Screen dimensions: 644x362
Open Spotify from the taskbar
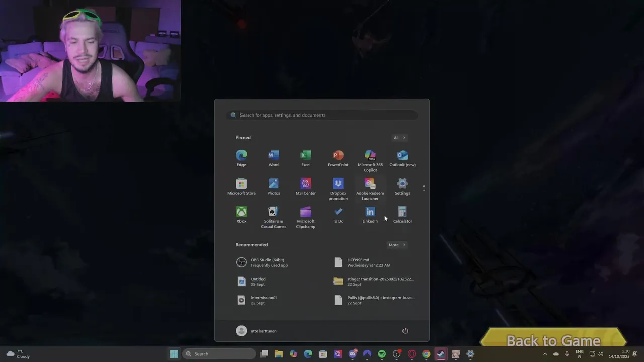pyautogui.click(x=382, y=354)
